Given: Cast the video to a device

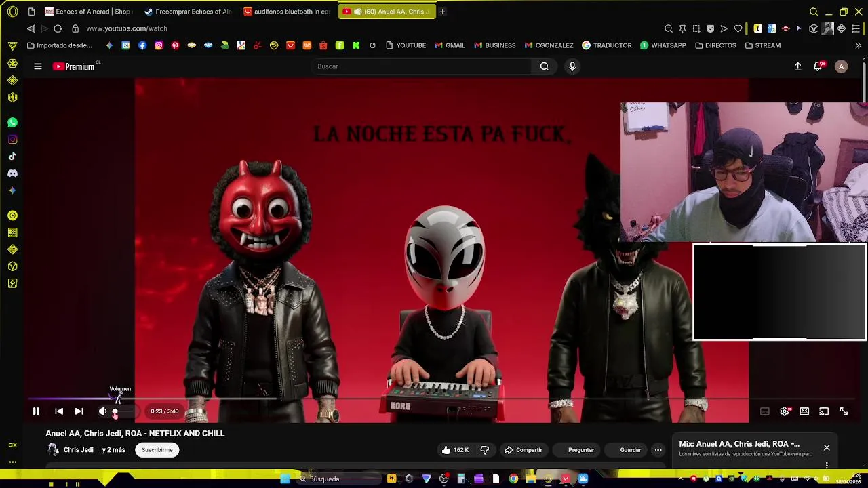Looking at the screenshot, I should (824, 411).
